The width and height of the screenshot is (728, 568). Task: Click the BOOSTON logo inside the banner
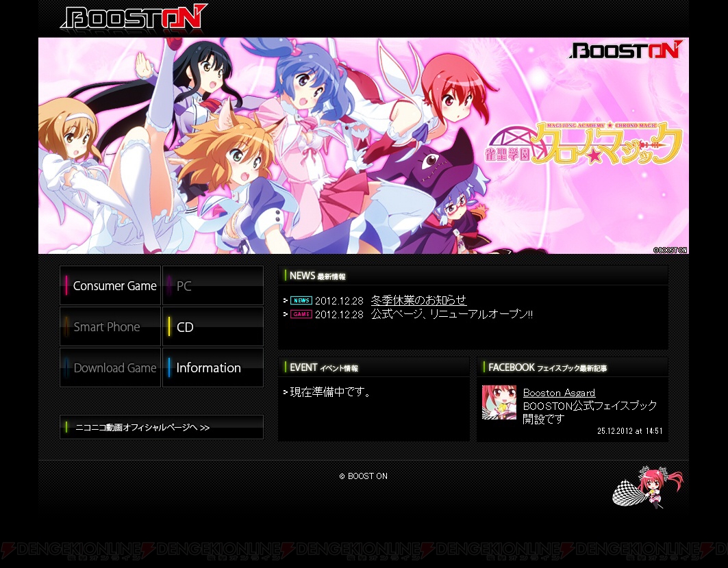click(x=627, y=50)
